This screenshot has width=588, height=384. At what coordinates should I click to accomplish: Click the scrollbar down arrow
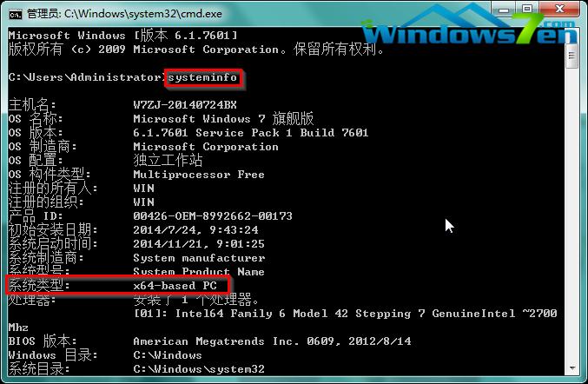[x=571, y=368]
